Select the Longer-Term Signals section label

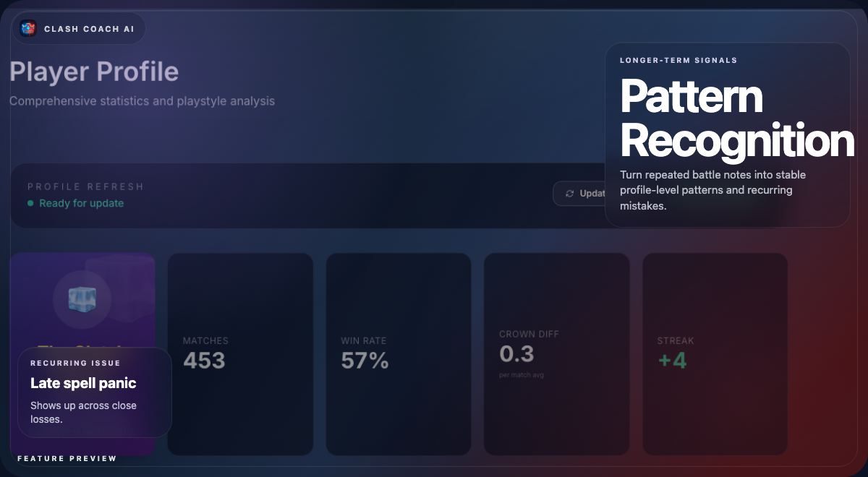click(678, 60)
